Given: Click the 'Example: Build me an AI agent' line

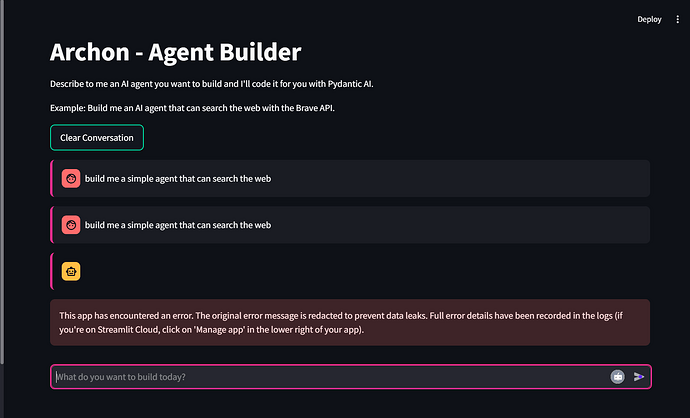Looking at the screenshot, I should [x=150, y=107].
